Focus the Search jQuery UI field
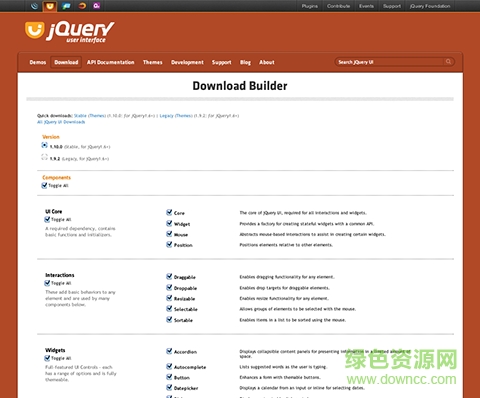Viewport: 480px width, 398px height. (x=394, y=62)
